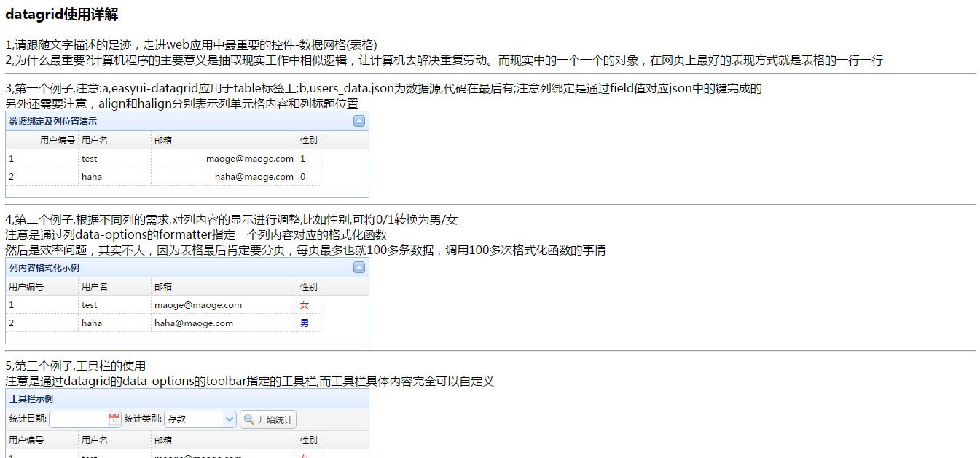980x458 pixels.
Task: Click the 开始统计 search button
Action: (268, 419)
